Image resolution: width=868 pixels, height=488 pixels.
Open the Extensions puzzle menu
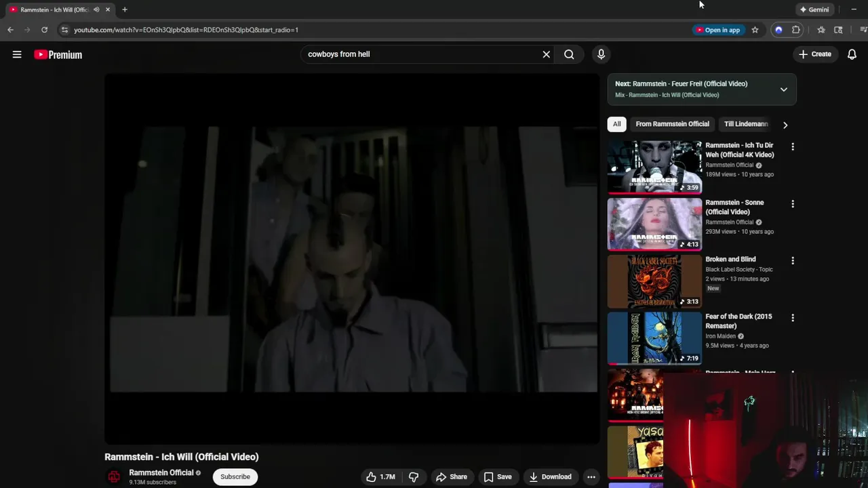[x=796, y=30]
